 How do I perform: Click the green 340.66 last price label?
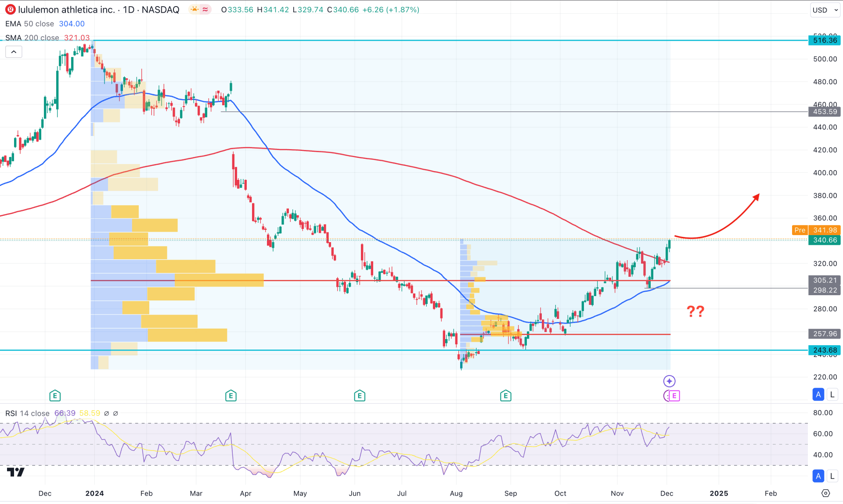click(825, 240)
